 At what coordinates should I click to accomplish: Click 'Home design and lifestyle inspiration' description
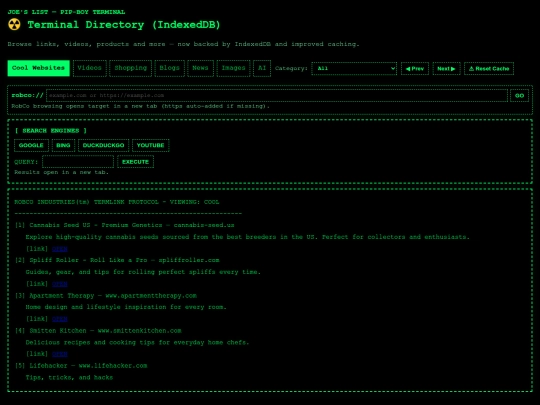[126, 307]
